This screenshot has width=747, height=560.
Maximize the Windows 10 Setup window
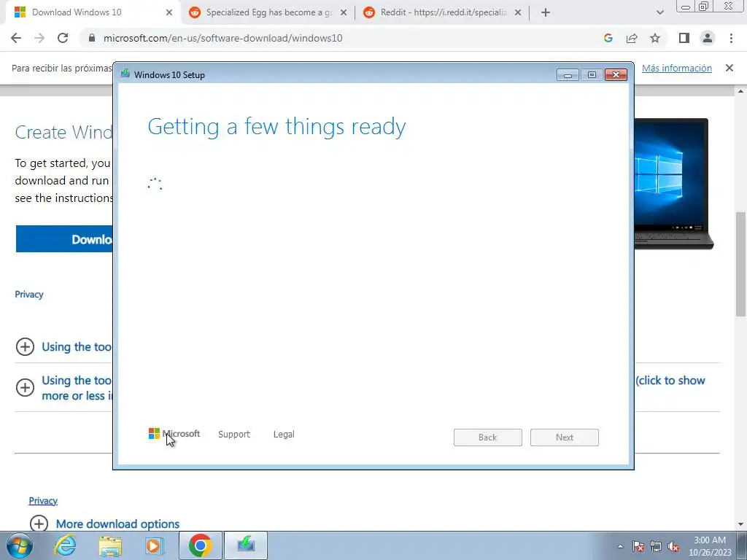592,75
